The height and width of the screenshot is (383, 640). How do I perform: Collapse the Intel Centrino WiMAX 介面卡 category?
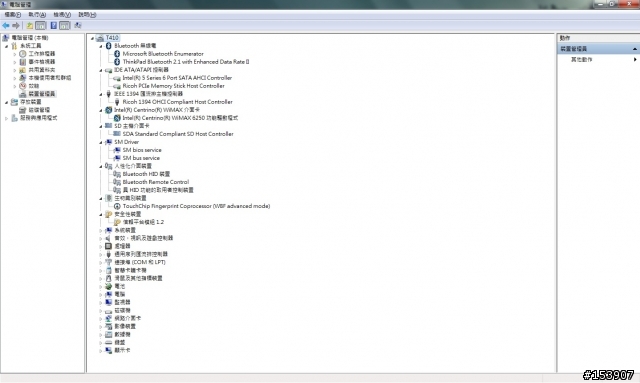101,110
